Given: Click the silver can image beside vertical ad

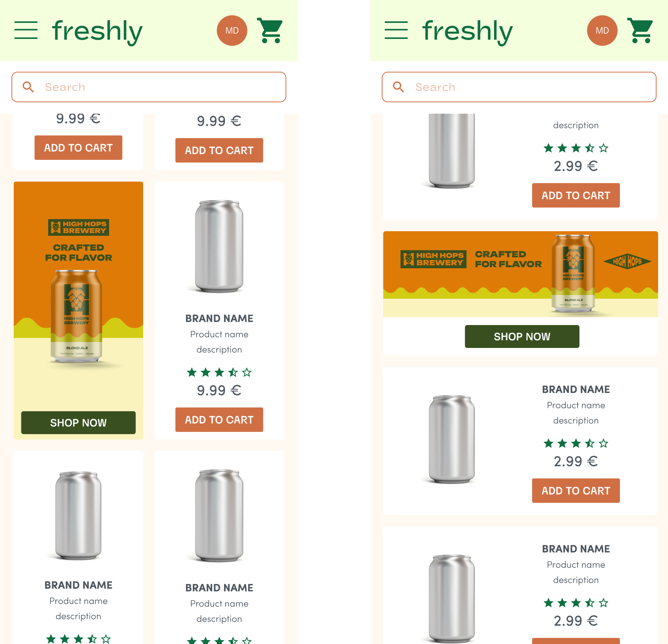Looking at the screenshot, I should tap(219, 246).
